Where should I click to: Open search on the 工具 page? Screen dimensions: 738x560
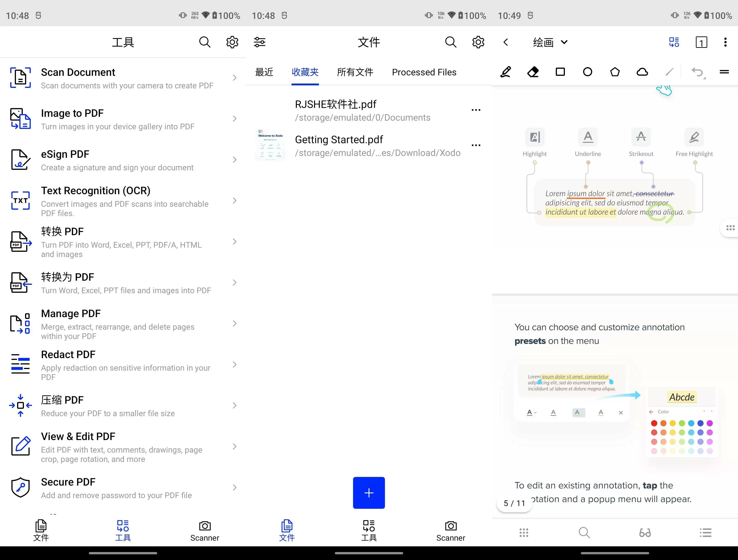205,42
